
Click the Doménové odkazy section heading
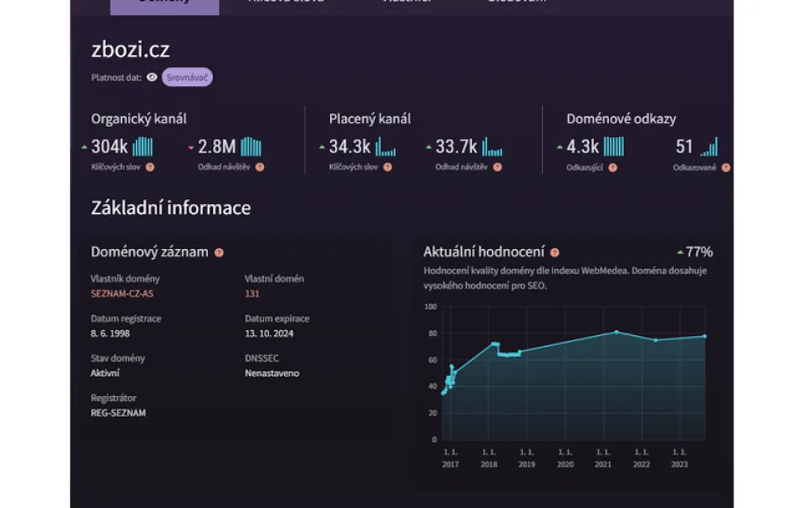(x=621, y=119)
